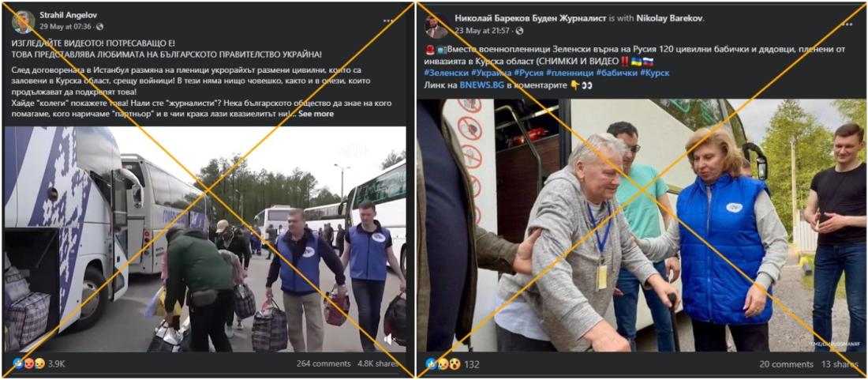Unmute the video with the speaker icon
The image size is (868, 380).
[x=389, y=339]
